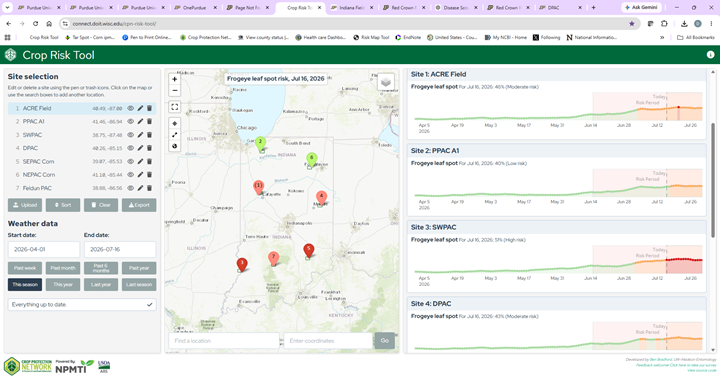The width and height of the screenshot is (720, 387).
Task: Delete the NEPAC Corn site
Action: click(x=149, y=175)
